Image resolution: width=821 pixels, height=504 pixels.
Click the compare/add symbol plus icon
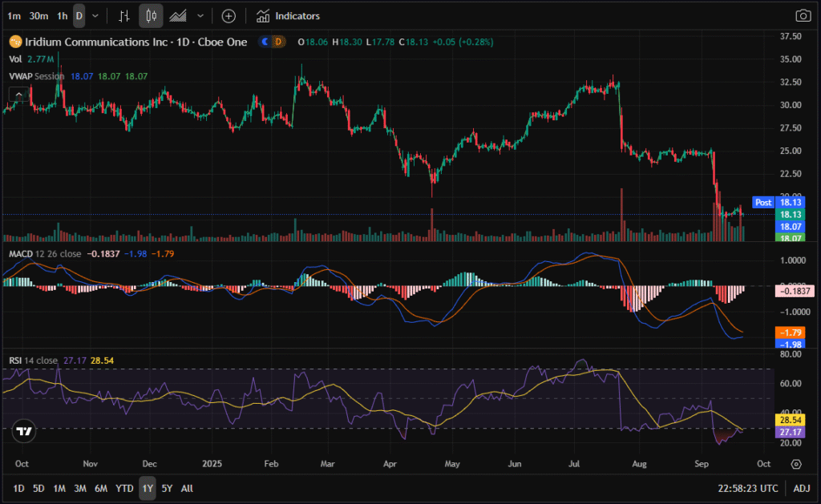pyautogui.click(x=229, y=16)
